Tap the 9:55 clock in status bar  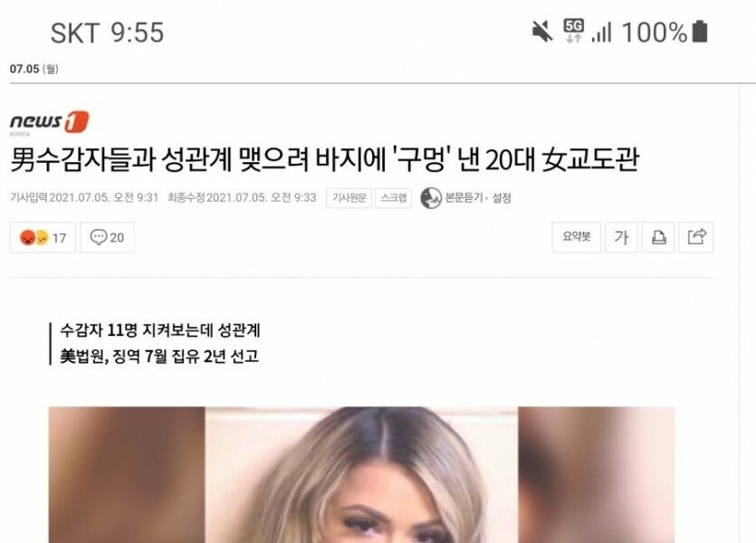(138, 33)
